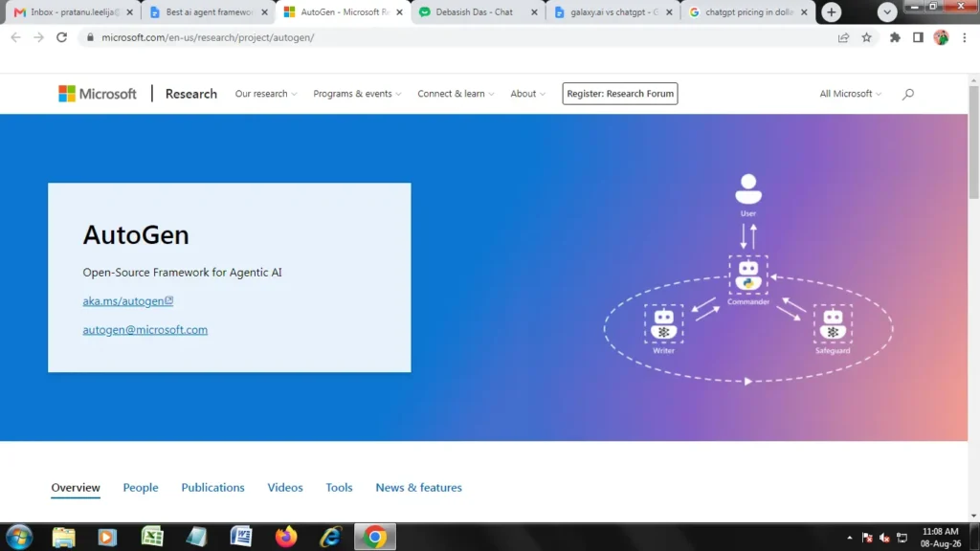Open the People tab
The width and height of the screenshot is (980, 551).
pos(141,487)
